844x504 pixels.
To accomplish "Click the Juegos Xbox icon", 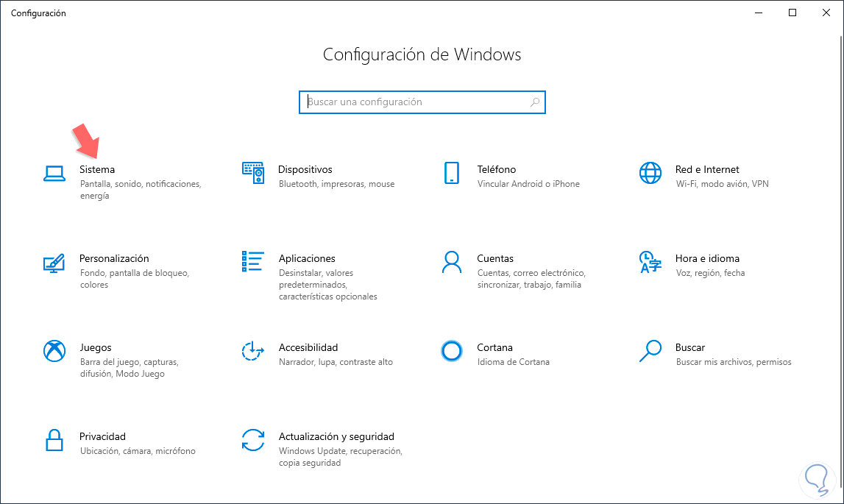I will coord(54,351).
